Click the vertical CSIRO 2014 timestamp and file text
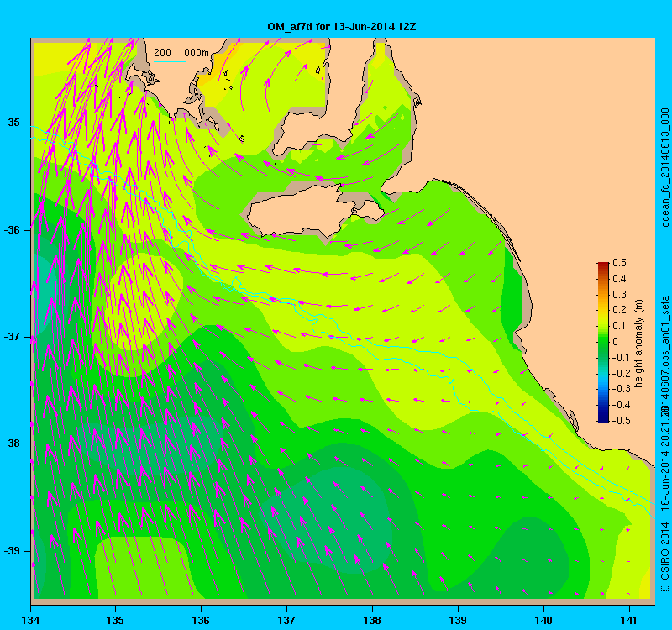 click(664, 444)
